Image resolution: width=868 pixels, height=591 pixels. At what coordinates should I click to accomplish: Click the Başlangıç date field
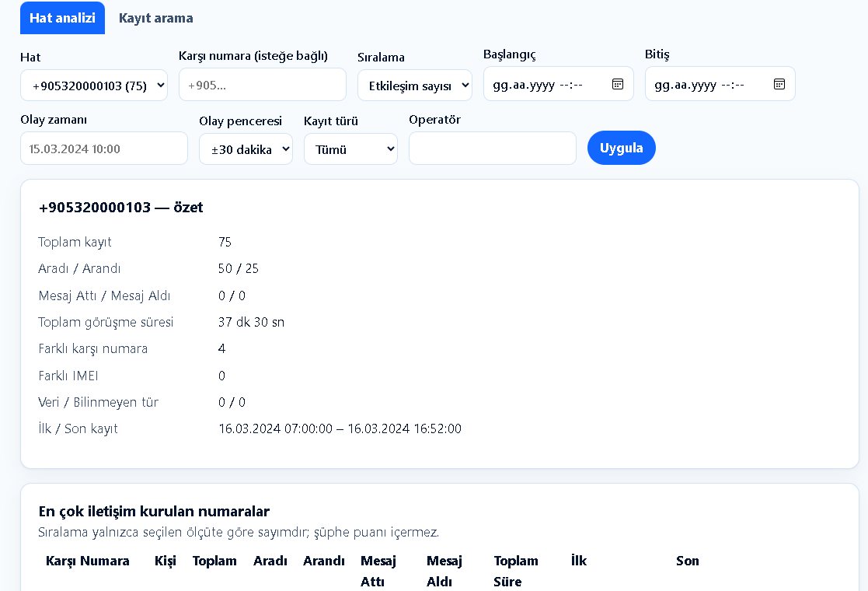tap(559, 84)
